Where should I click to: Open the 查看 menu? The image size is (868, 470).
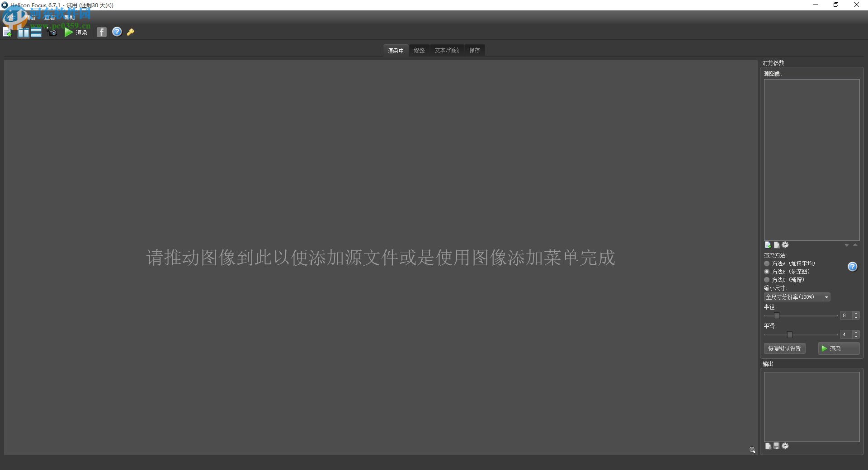pos(50,18)
